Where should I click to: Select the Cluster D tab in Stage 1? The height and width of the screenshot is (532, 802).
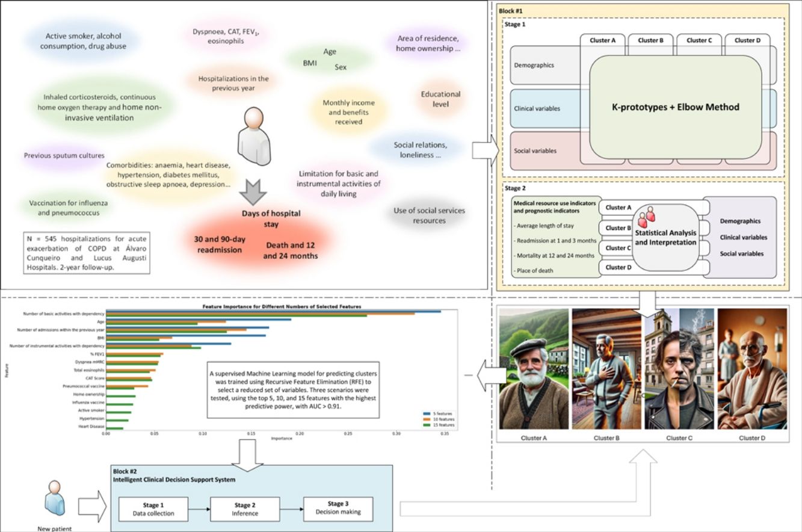coord(745,41)
